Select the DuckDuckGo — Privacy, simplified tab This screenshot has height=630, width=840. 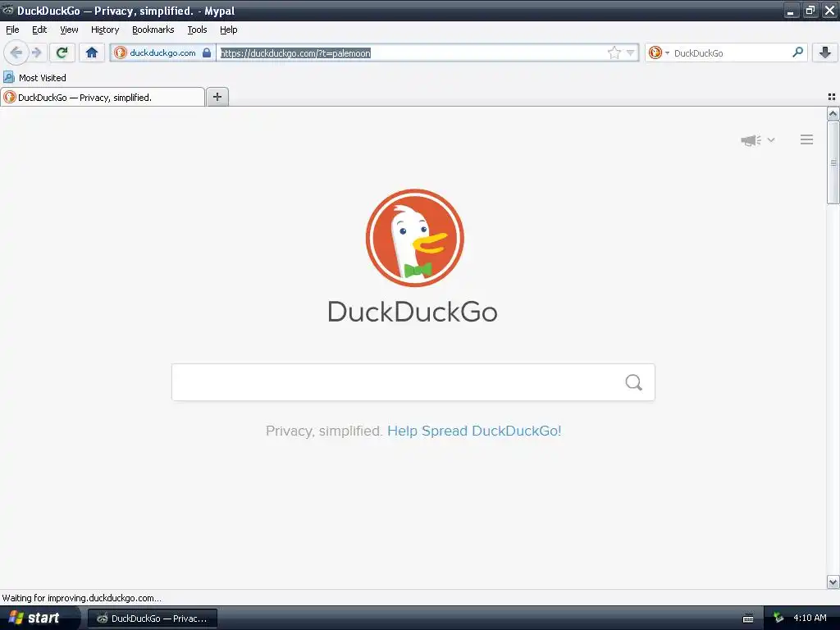coord(103,97)
